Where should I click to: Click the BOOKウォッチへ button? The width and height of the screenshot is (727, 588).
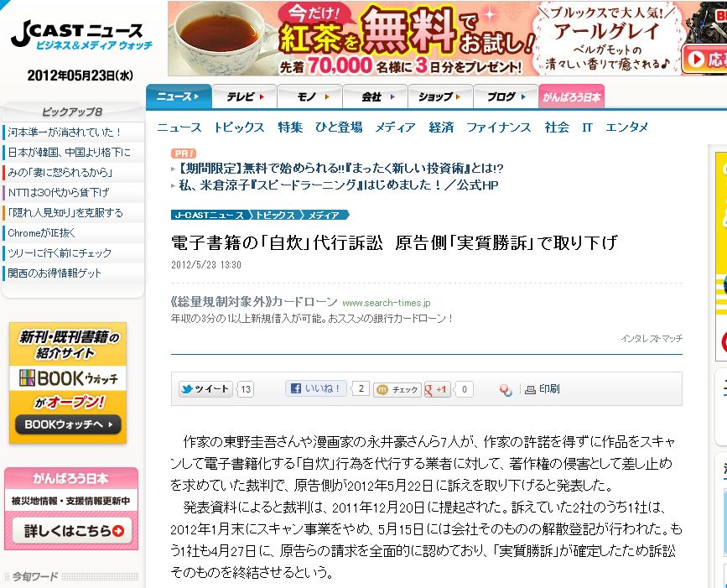[68, 424]
